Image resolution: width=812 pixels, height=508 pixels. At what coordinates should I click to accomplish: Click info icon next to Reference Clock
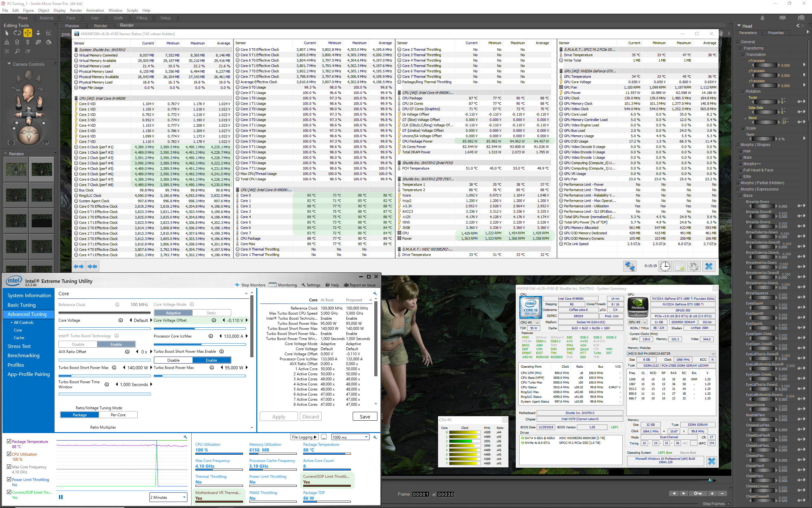click(x=117, y=304)
